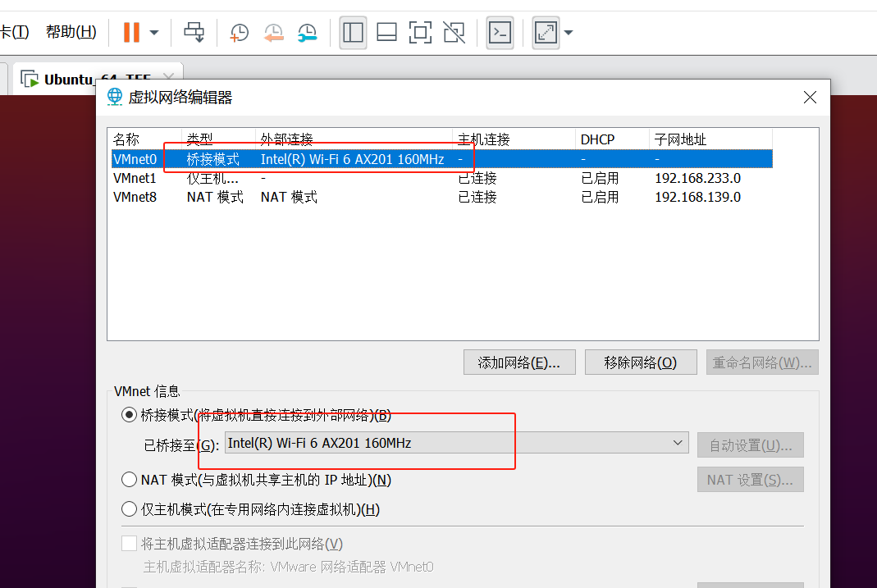
Task: Select the VMnet0 network row
Action: [x=442, y=159]
